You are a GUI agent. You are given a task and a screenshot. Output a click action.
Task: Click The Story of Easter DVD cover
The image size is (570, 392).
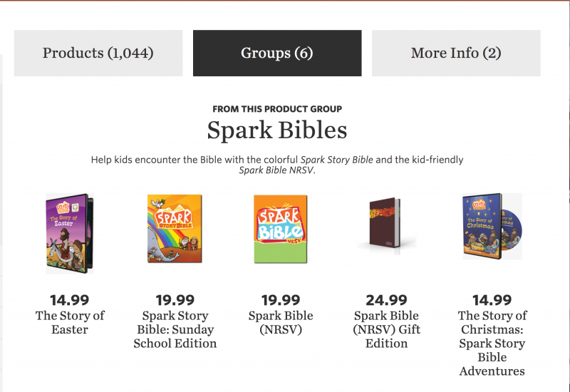[70, 234]
